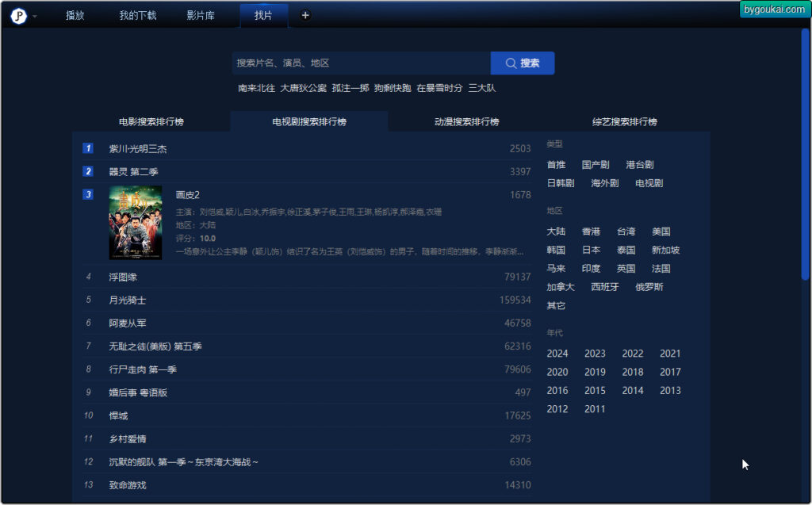The height and width of the screenshot is (505, 812).
Task: Filter by year 2023
Action: (595, 354)
